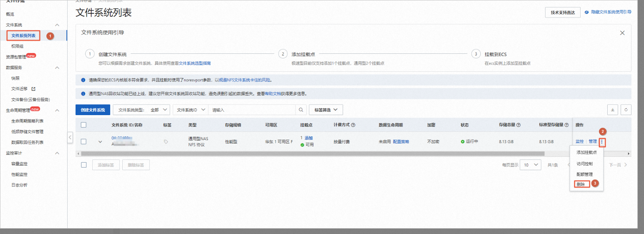
Task: Click step 2 circle 添加挂载点
Action: 283,54
